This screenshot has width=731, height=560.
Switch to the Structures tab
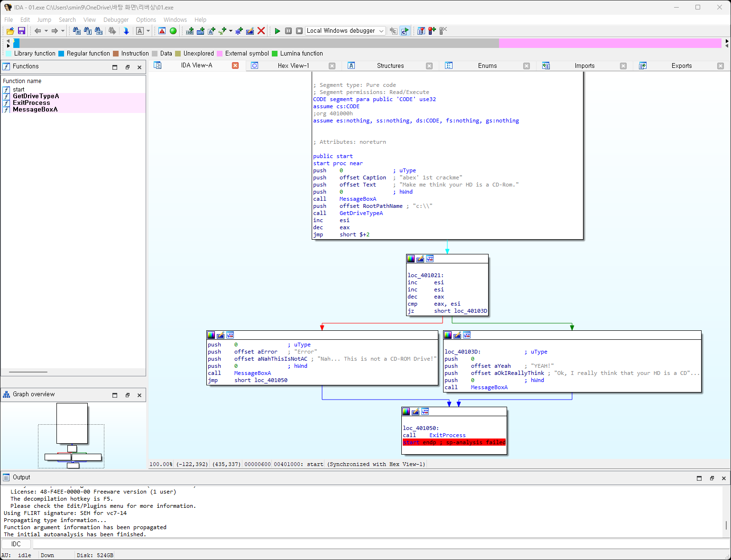[x=390, y=65]
